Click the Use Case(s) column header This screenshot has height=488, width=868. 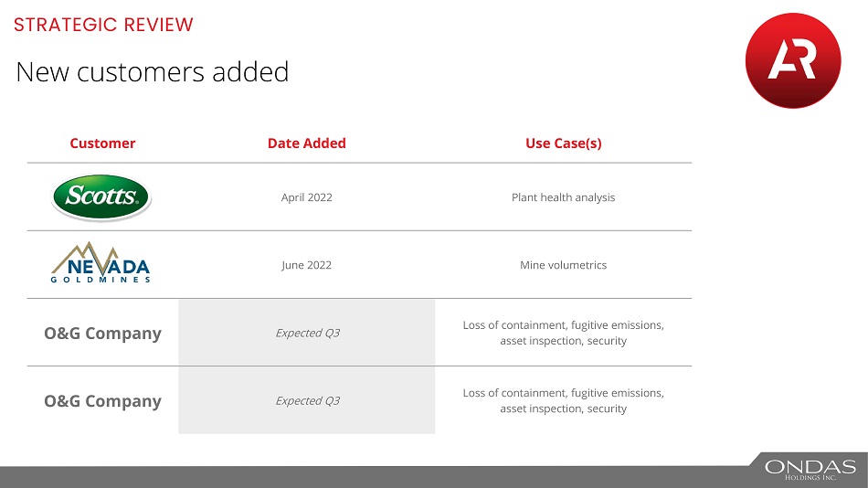[563, 143]
